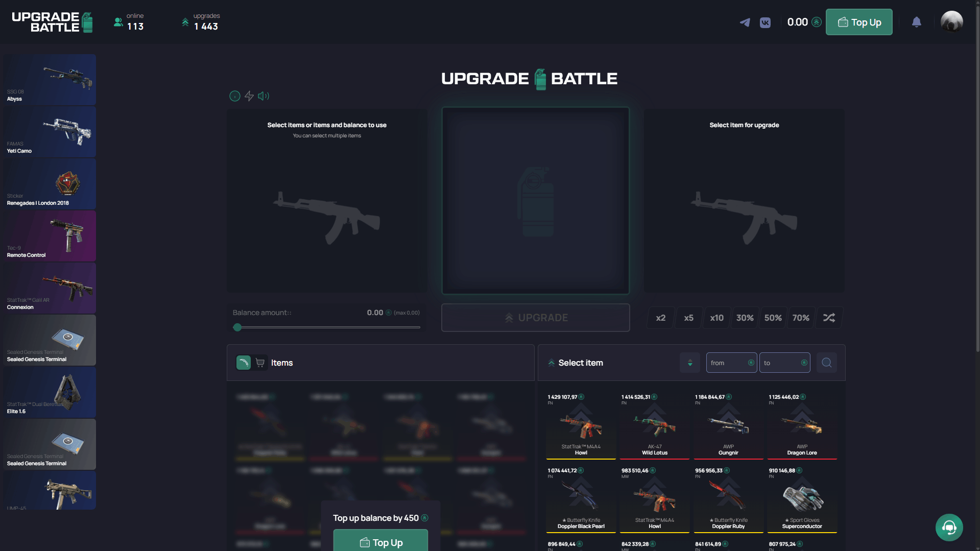
Task: Click the price 1 125 446,02
Action: [x=784, y=397]
